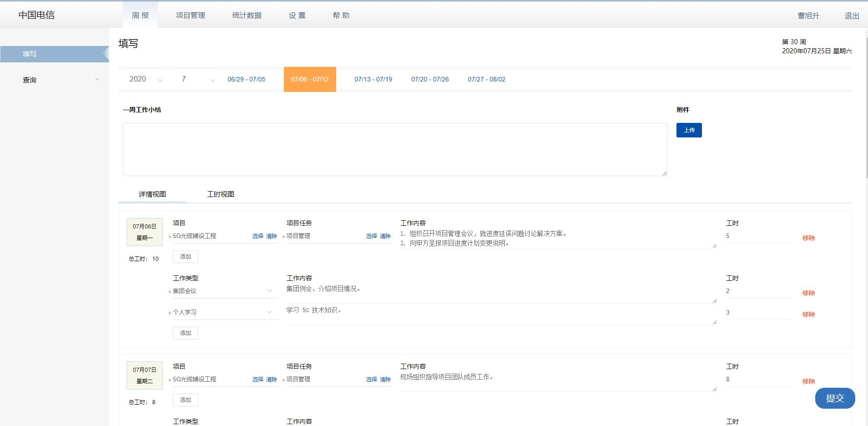This screenshot has height=426, width=868.
Task: Edit the 07月06日 project 工作内容 text area
Action: pyautogui.click(x=558, y=238)
